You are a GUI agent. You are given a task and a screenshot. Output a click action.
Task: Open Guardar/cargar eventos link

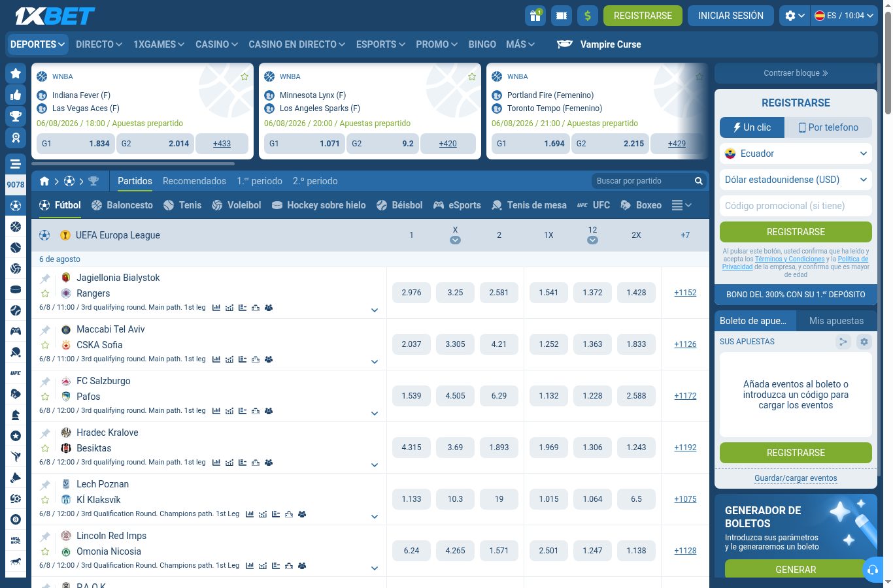pyautogui.click(x=796, y=478)
